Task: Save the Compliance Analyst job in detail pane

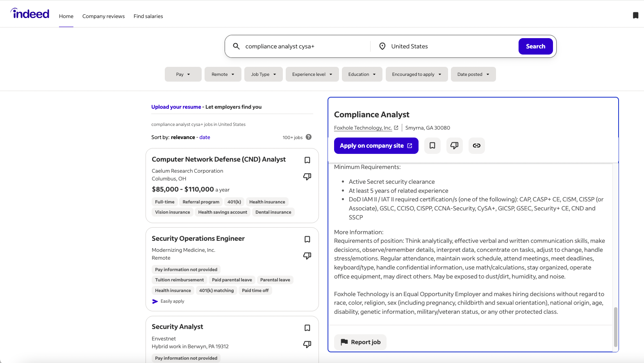Action: pyautogui.click(x=432, y=146)
